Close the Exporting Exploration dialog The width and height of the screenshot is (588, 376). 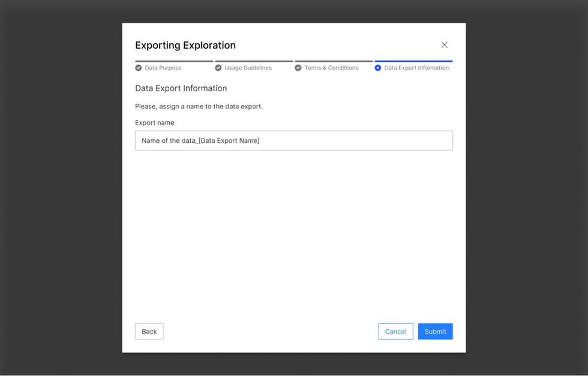click(445, 45)
